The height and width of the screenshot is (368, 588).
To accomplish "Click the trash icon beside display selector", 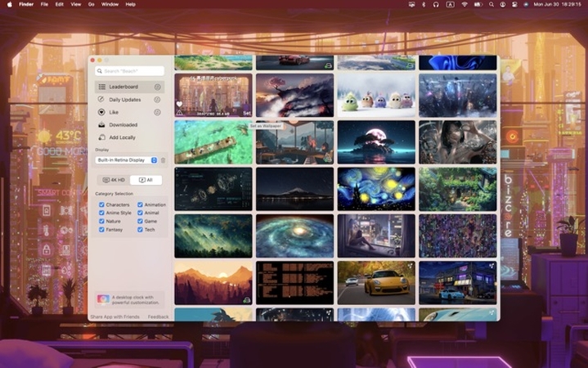I will 163,160.
